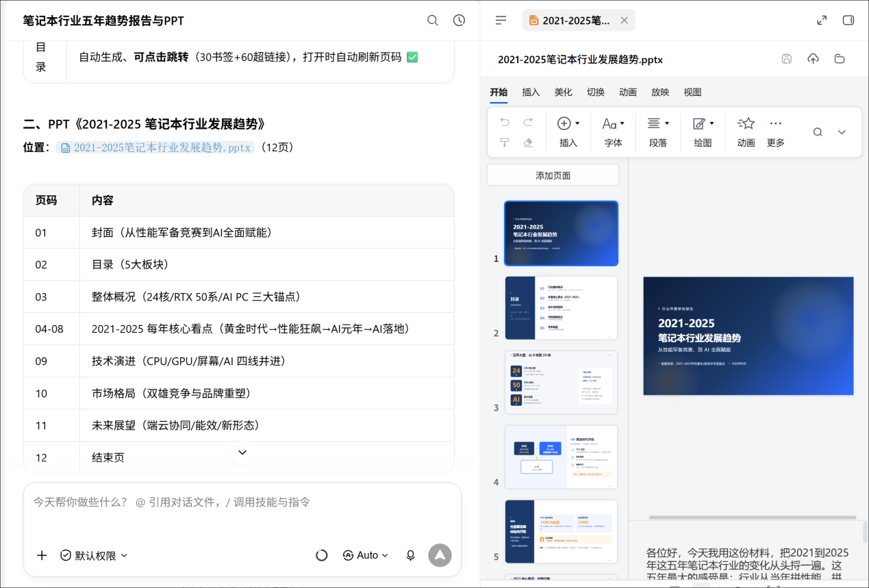The height and width of the screenshot is (588, 869).
Task: Collapse the ribbon toolbar chevron
Action: click(x=842, y=132)
